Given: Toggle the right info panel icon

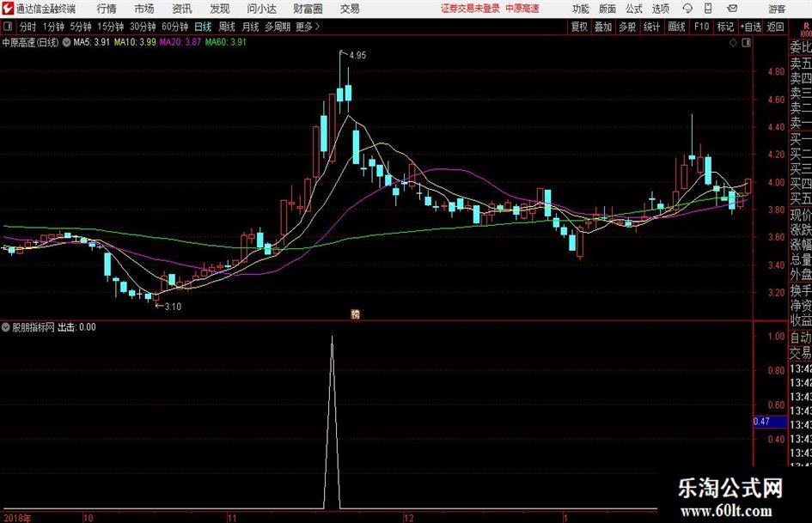Looking at the screenshot, I should pos(746,43).
